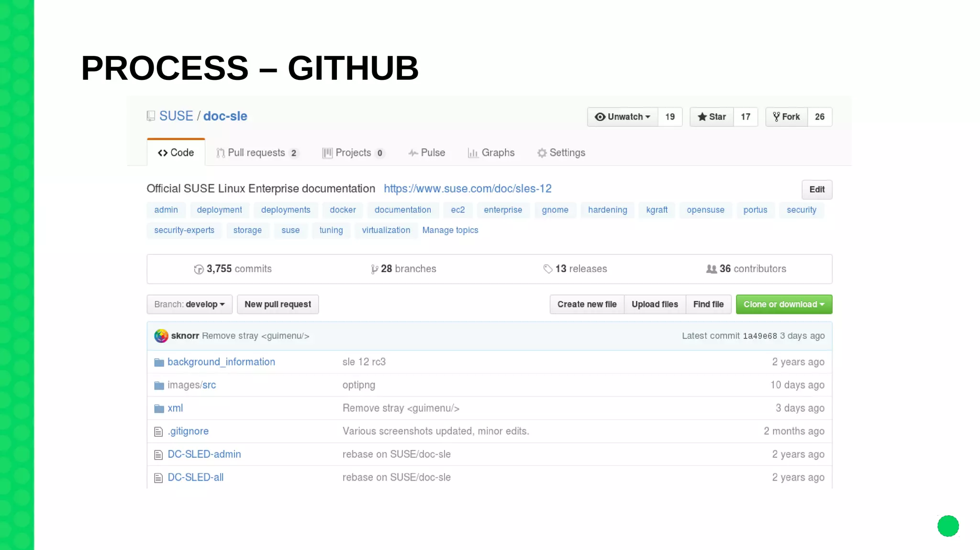This screenshot has width=980, height=550.
Task: Star the doc-sle repository
Action: click(x=712, y=117)
